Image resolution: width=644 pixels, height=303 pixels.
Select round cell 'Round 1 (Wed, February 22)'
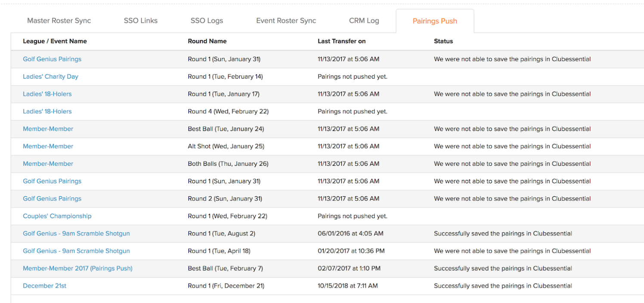227,216
